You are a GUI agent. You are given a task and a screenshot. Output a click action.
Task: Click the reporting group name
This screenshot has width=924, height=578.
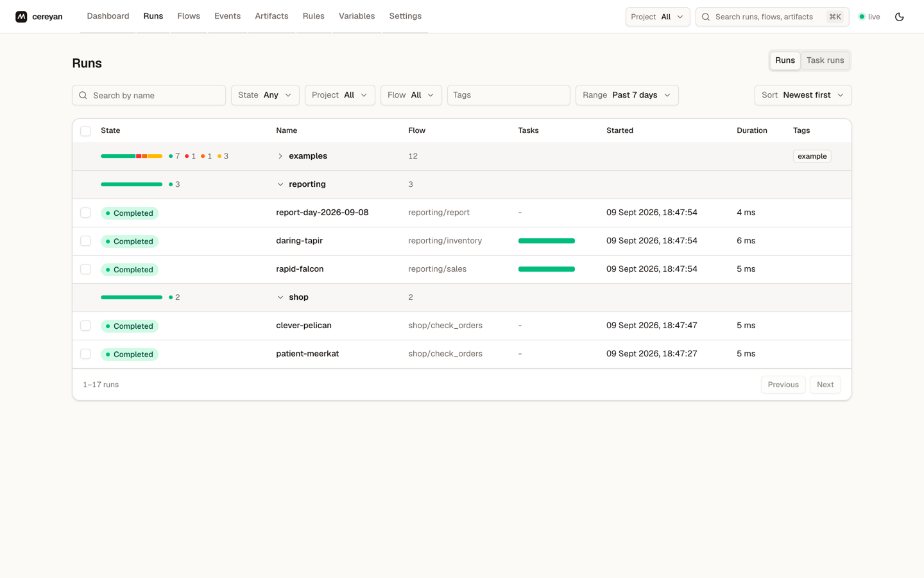point(307,184)
